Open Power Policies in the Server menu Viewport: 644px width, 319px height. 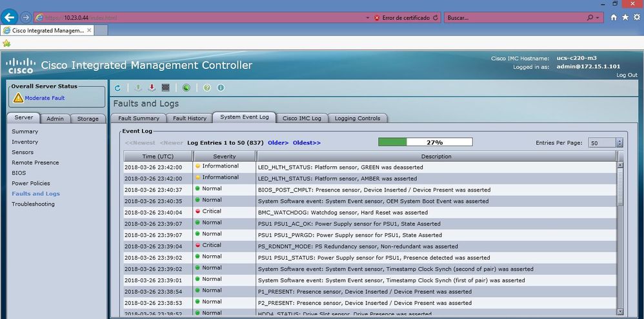[x=31, y=183]
